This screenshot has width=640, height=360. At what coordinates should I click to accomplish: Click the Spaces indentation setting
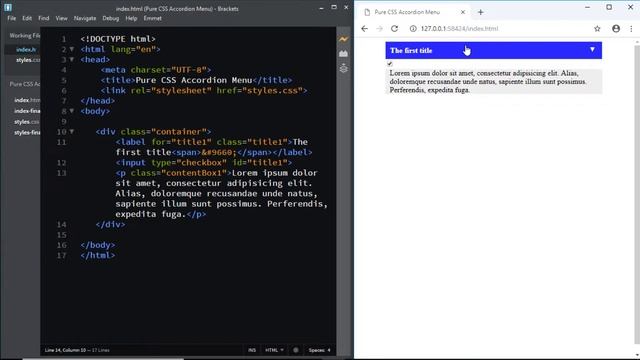[x=320, y=350]
